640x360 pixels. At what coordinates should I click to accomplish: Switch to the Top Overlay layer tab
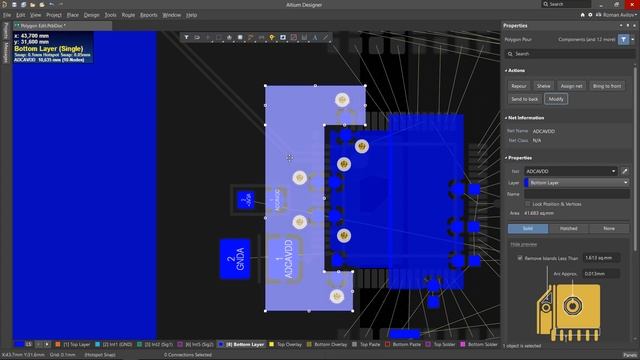pos(285,344)
